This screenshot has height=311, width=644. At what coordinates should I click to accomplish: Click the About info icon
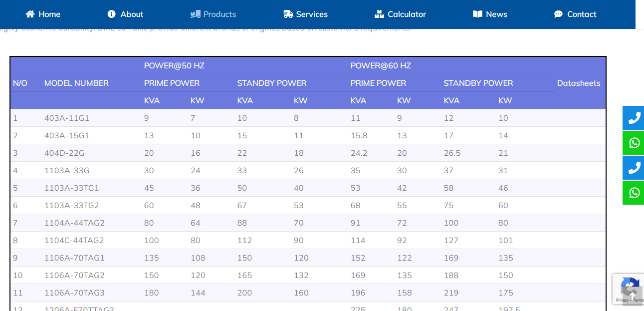pos(112,14)
